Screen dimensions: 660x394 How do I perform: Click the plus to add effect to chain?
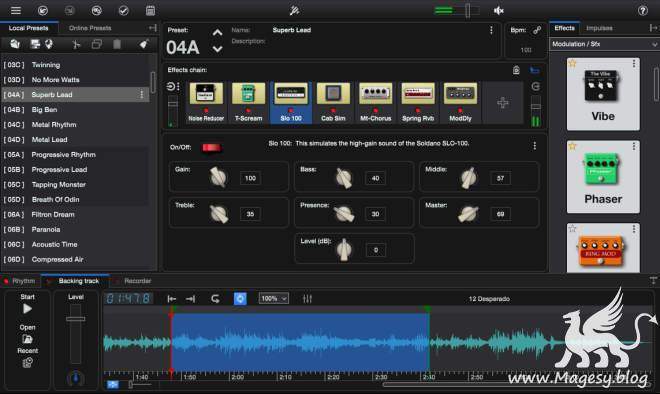(503, 103)
